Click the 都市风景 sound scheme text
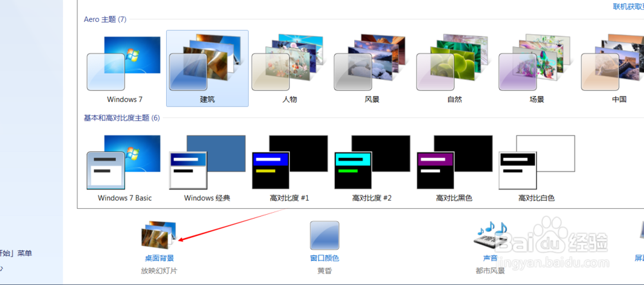644x285 pixels. pyautogui.click(x=490, y=271)
